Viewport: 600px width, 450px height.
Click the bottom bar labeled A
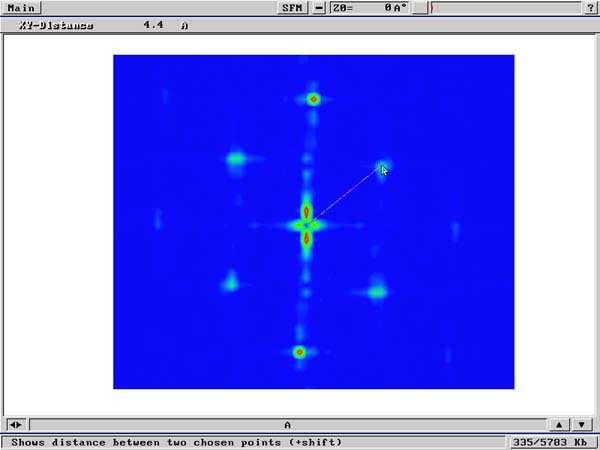click(287, 424)
